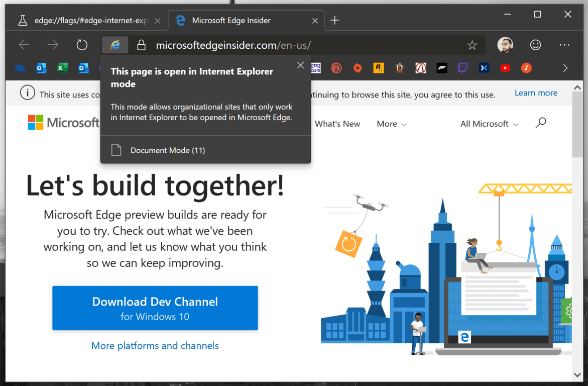
Task: Open the Origin bookmark
Action: (x=358, y=68)
